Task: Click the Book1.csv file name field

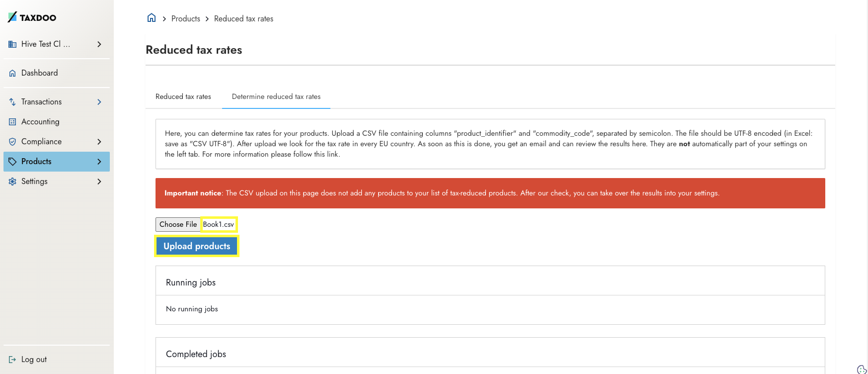Action: click(x=219, y=224)
